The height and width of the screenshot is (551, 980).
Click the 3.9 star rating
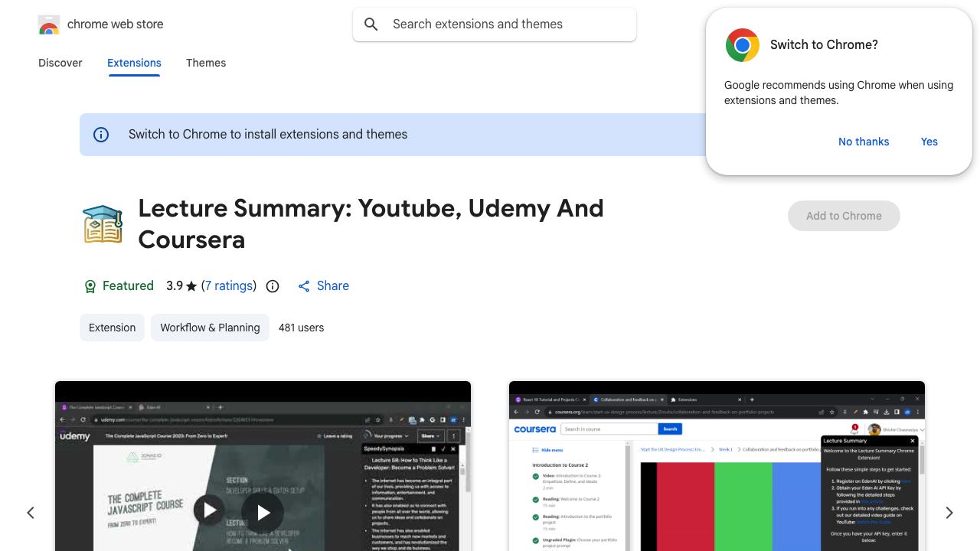(x=181, y=285)
